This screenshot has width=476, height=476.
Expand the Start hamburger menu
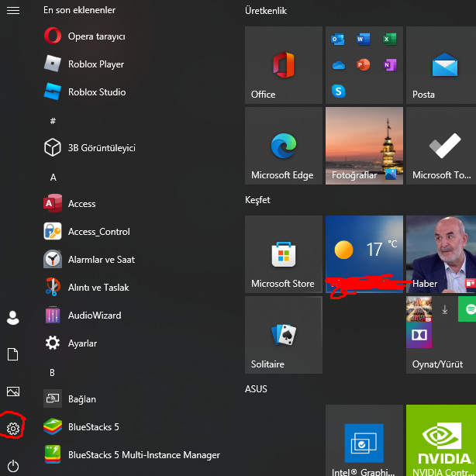[13, 11]
